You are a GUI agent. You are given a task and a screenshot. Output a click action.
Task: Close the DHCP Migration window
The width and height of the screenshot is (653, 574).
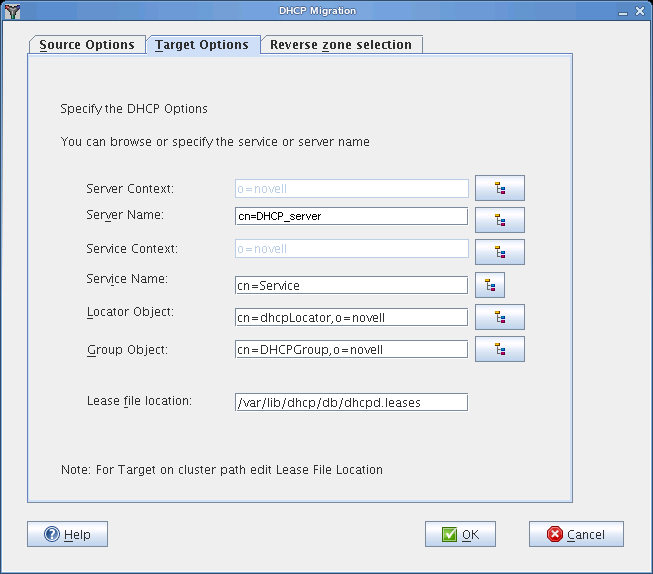[x=640, y=11]
